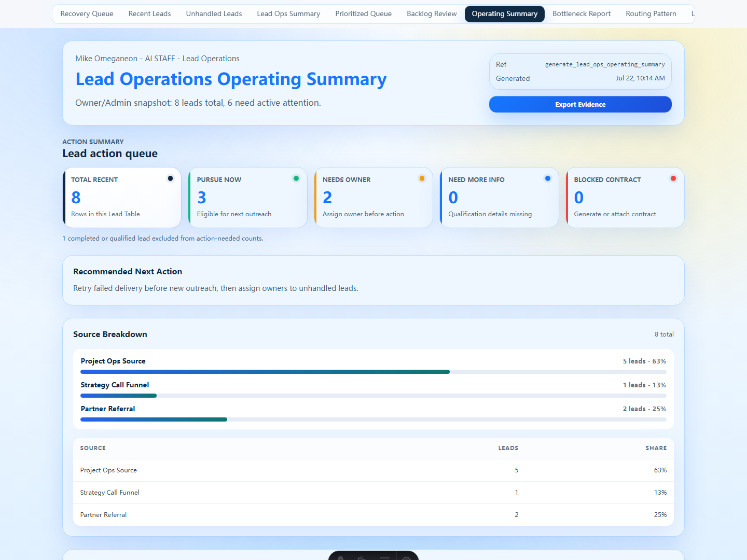The width and height of the screenshot is (747, 560).
Task: Click the 'Lead action queue' heading
Action: pyautogui.click(x=110, y=153)
